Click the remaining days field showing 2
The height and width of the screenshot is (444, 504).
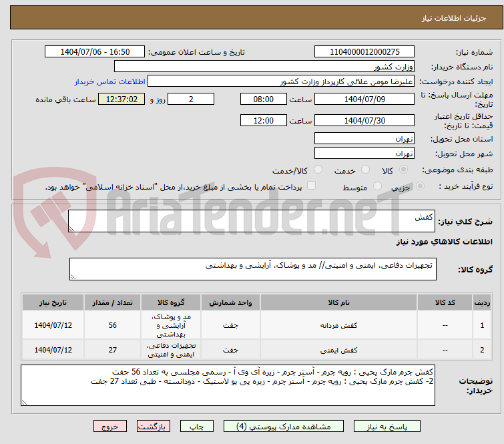pyautogui.click(x=191, y=99)
